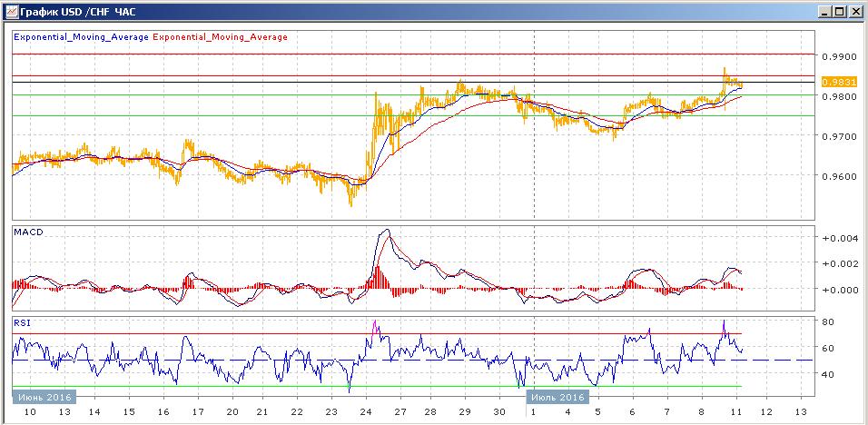The image size is (868, 425).
Task: Click the Июль 2016 month marker
Action: coord(557,397)
